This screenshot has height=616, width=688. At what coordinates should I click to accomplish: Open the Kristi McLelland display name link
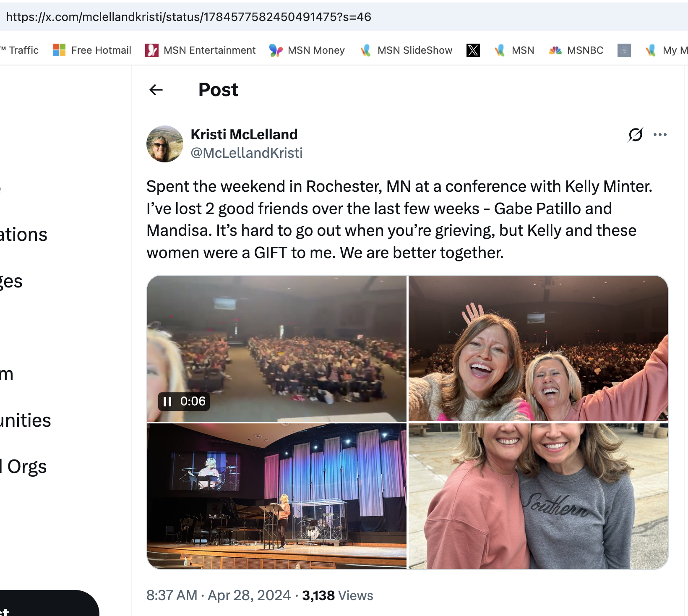pos(244,134)
